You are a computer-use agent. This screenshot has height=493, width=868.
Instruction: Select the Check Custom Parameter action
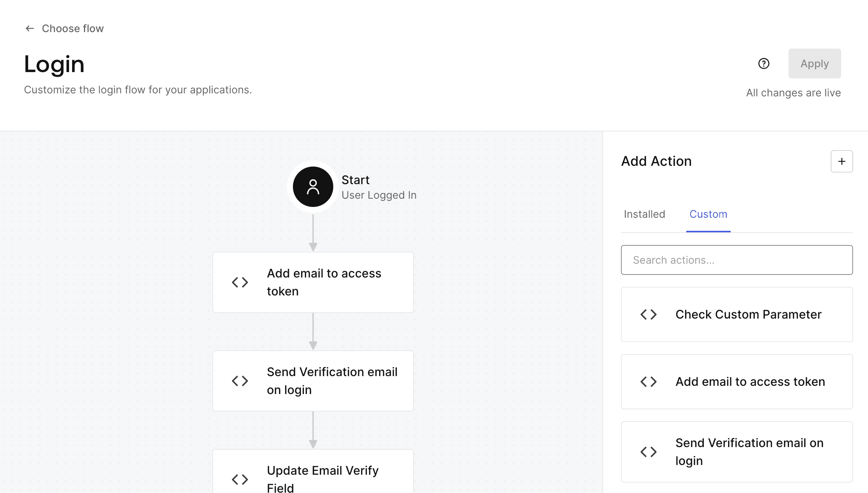click(737, 314)
